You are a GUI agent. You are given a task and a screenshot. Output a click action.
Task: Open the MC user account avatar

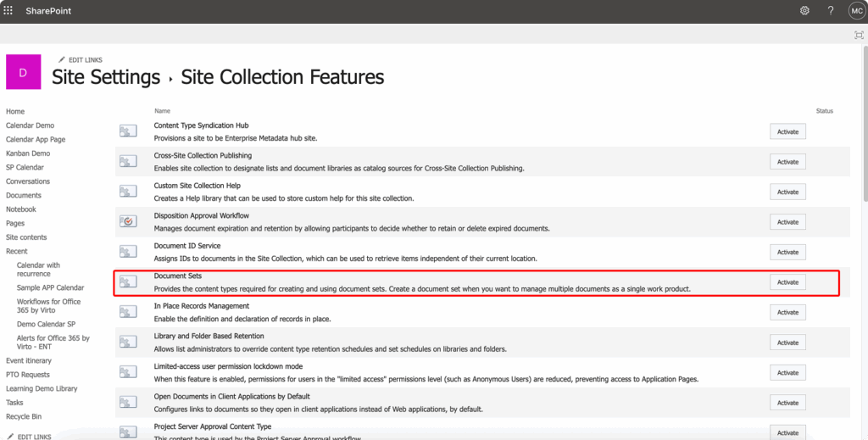[x=855, y=10]
